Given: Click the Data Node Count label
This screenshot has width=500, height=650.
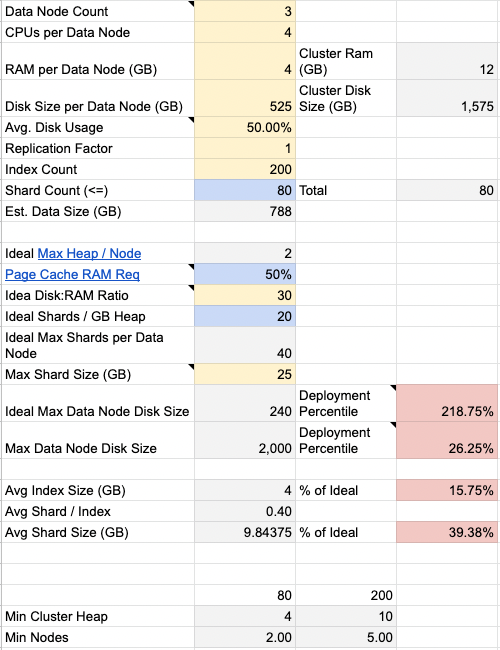Looking at the screenshot, I should tap(56, 11).
